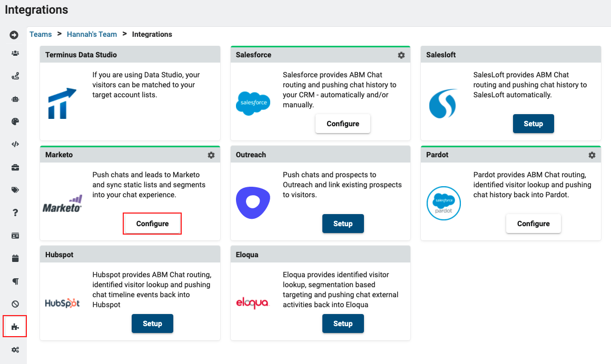611x364 pixels.
Task: Click 'Pardot provides ABM Chat routing' description
Action: (533, 185)
